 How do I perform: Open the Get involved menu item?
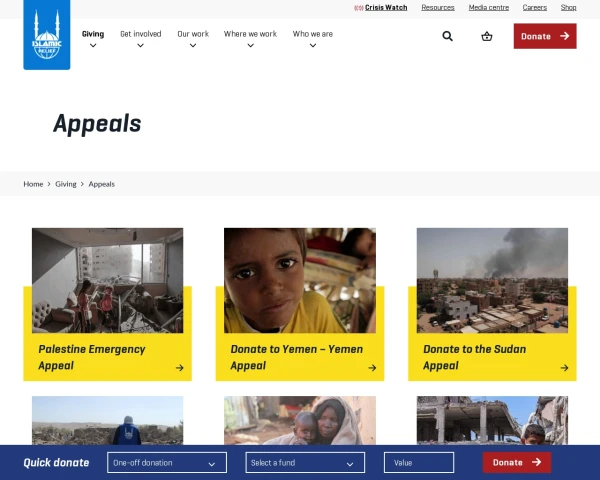point(141,34)
